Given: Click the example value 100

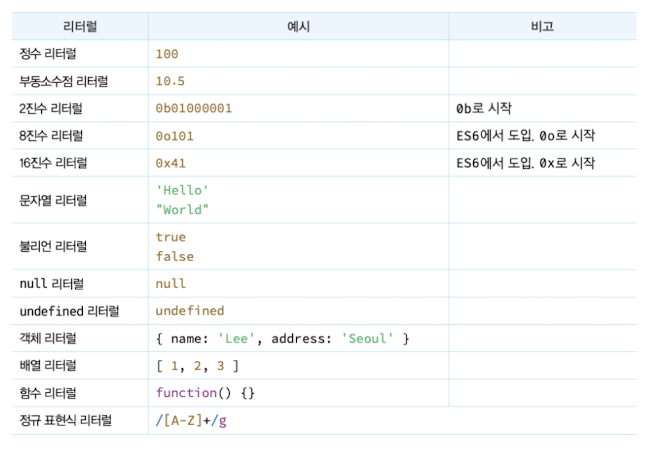Looking at the screenshot, I should pyautogui.click(x=167, y=54).
